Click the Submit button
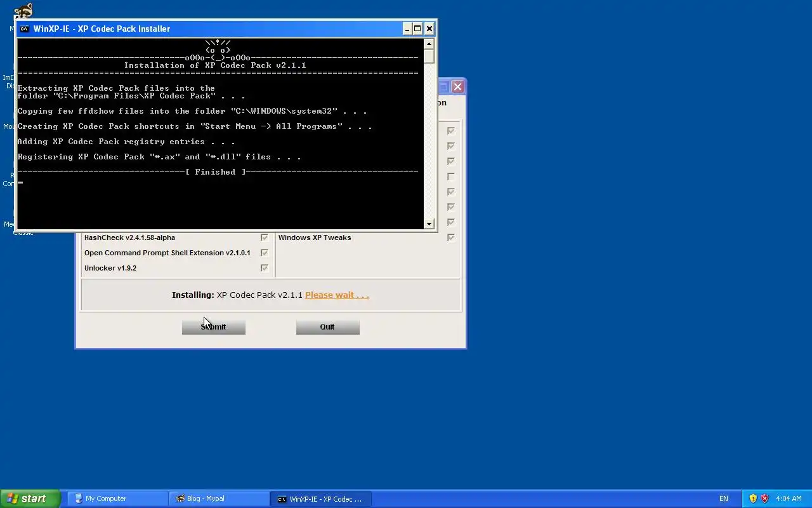Image resolution: width=812 pixels, height=508 pixels. 214,327
